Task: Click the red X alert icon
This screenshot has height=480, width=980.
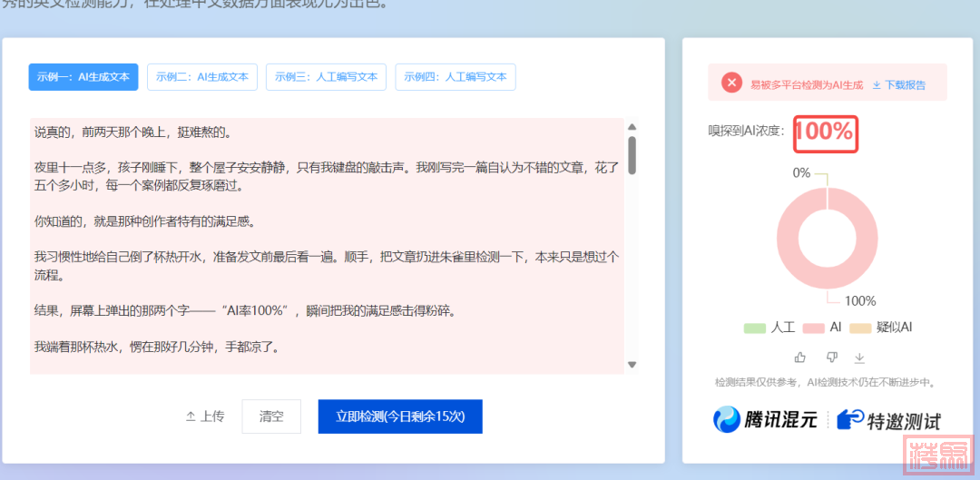Action: point(731,83)
